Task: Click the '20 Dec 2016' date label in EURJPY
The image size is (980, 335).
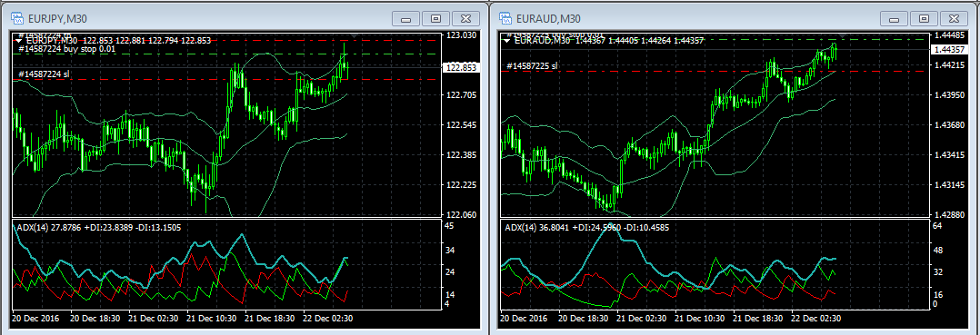Action: (x=35, y=318)
